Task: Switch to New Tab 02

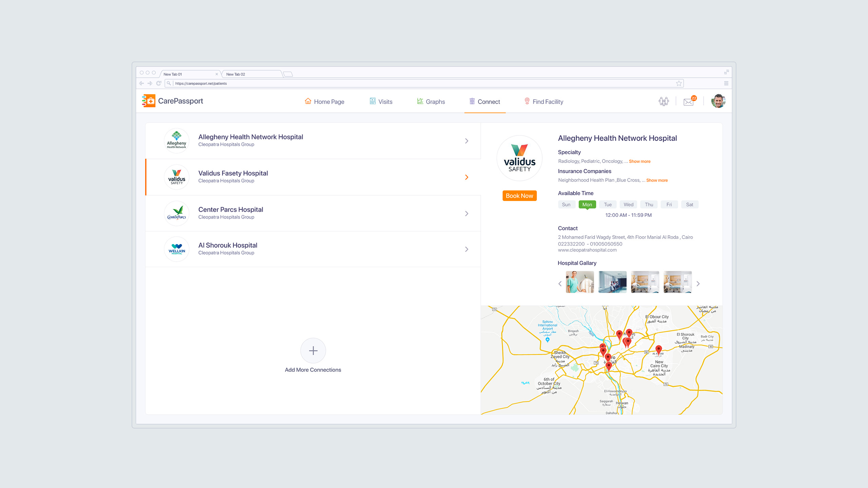Action: pos(252,74)
